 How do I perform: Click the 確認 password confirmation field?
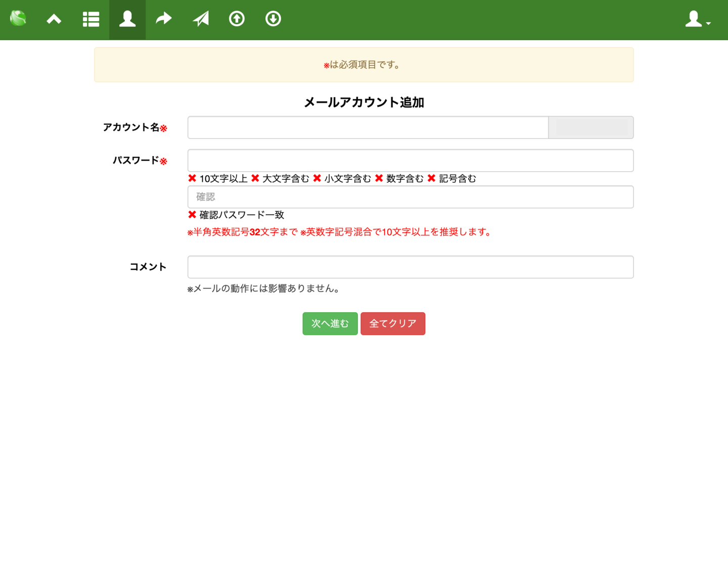[411, 197]
